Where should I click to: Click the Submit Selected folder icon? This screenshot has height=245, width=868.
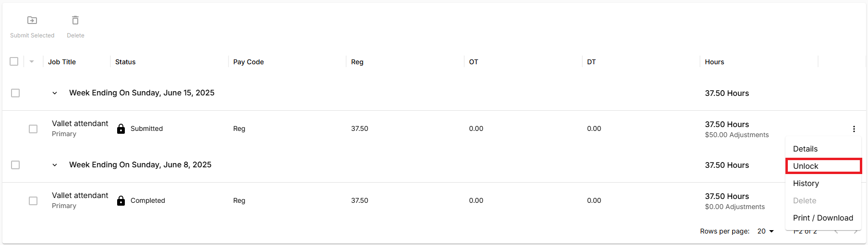[32, 20]
